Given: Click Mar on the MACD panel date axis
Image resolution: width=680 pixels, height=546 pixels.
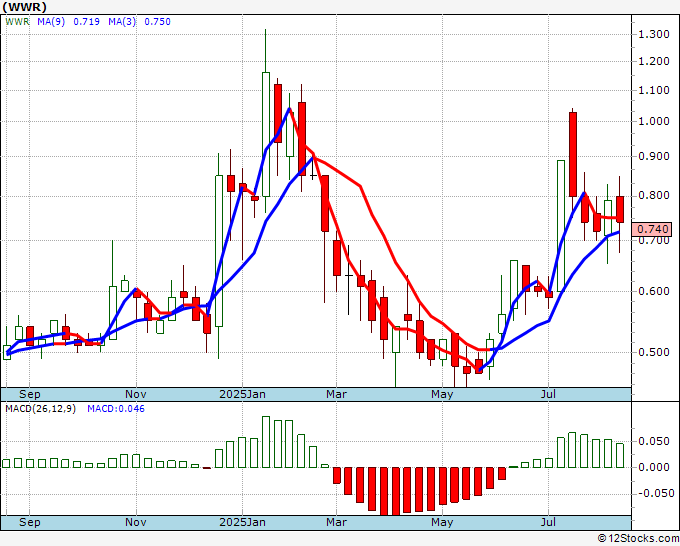Looking at the screenshot, I should [337, 522].
